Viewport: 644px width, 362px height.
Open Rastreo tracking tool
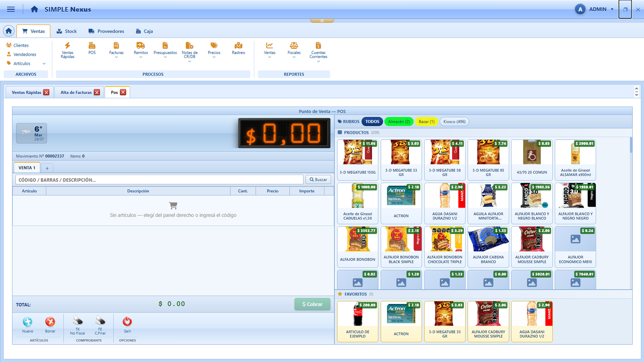coord(239,48)
